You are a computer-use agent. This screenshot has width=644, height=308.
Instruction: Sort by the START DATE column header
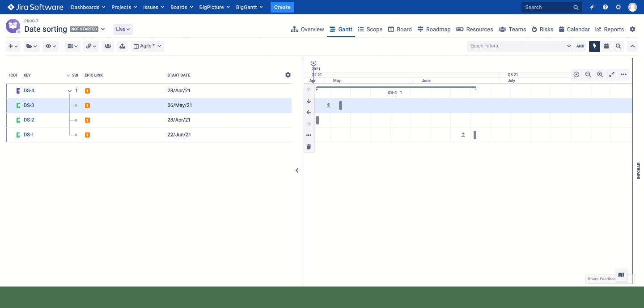(178, 75)
